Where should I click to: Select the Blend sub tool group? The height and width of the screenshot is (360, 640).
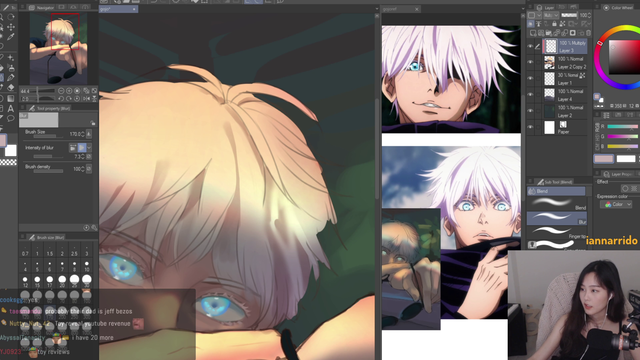(x=556, y=191)
